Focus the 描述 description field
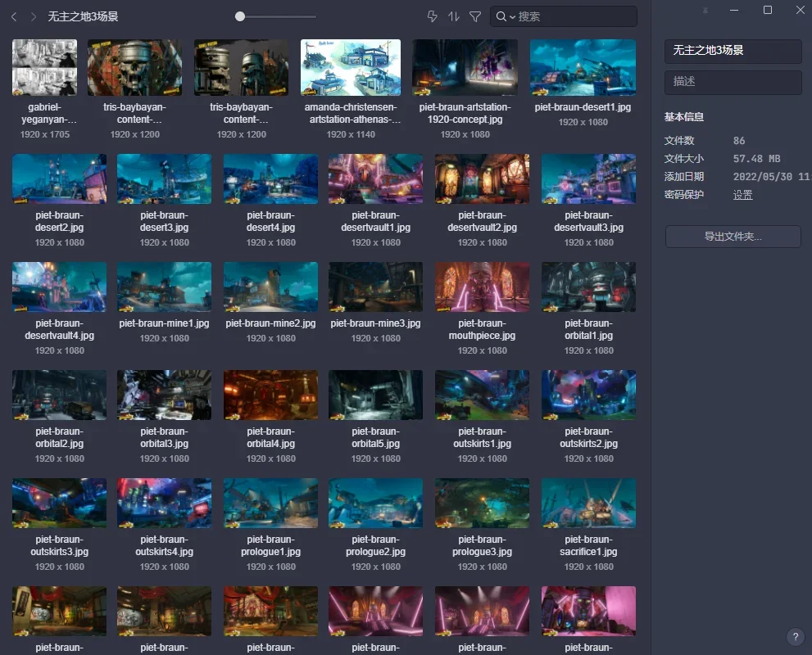The image size is (812, 655). (x=733, y=82)
